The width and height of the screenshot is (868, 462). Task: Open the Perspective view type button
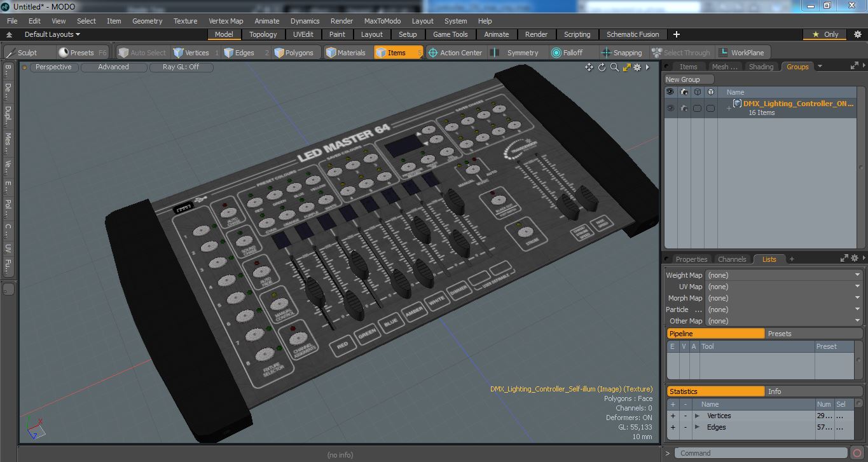point(53,67)
